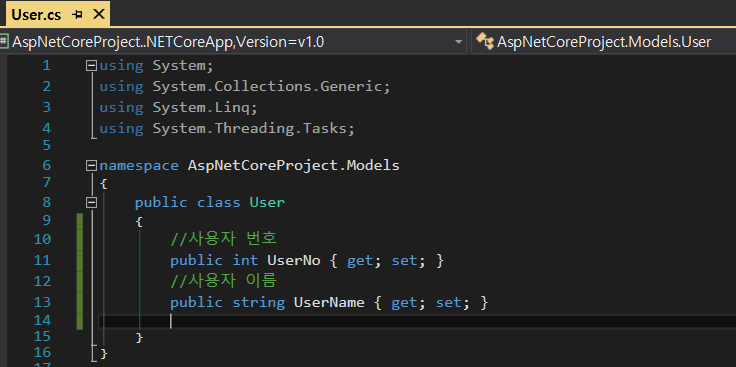Viewport: 736px width, 367px height.
Task: Open the project dropdown AspNetCoreProject..NETCoreApp
Action: coord(233,42)
